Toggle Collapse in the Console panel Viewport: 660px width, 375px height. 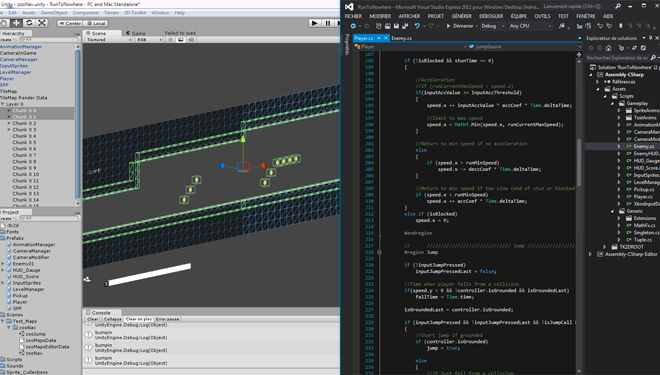[112, 319]
